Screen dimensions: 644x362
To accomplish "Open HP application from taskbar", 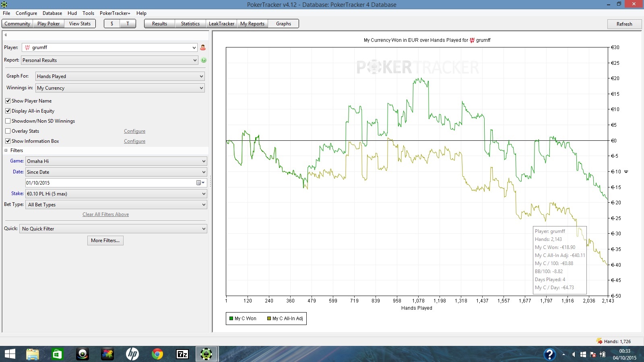I will pos(132,354).
